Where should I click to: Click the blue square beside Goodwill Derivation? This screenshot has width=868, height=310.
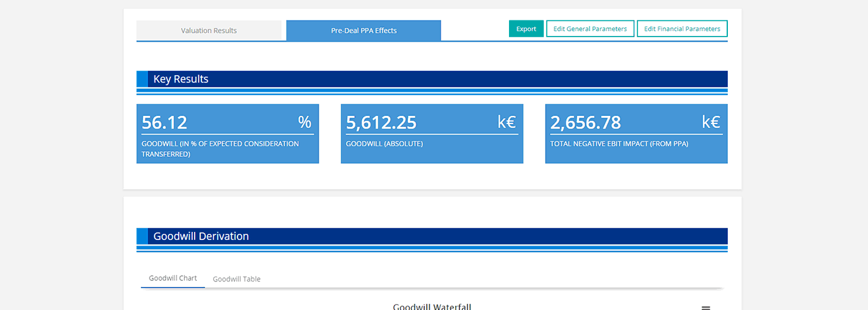click(x=142, y=236)
